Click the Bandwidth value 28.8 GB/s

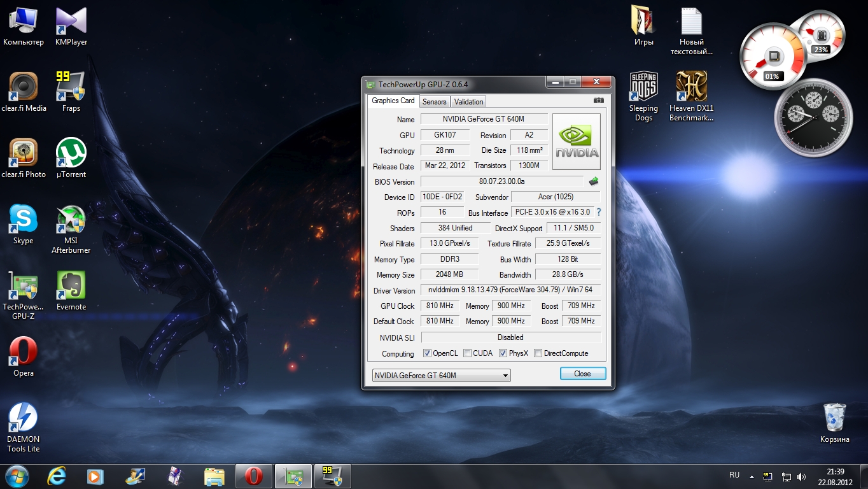click(568, 274)
